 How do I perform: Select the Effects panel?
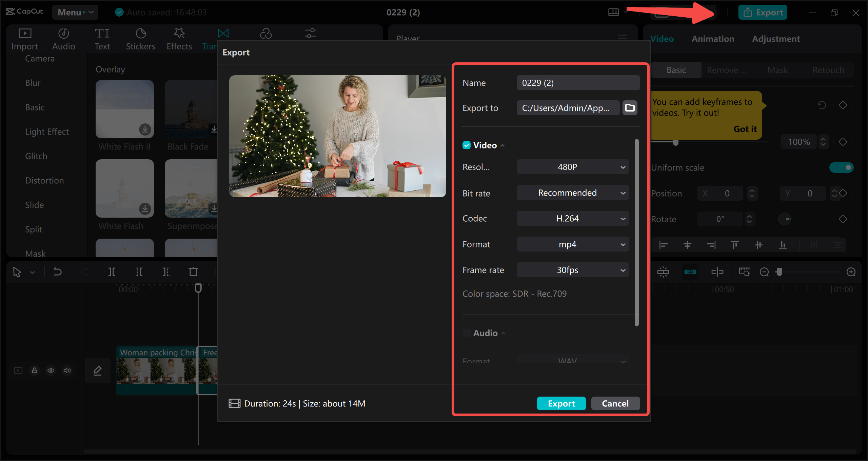point(179,38)
